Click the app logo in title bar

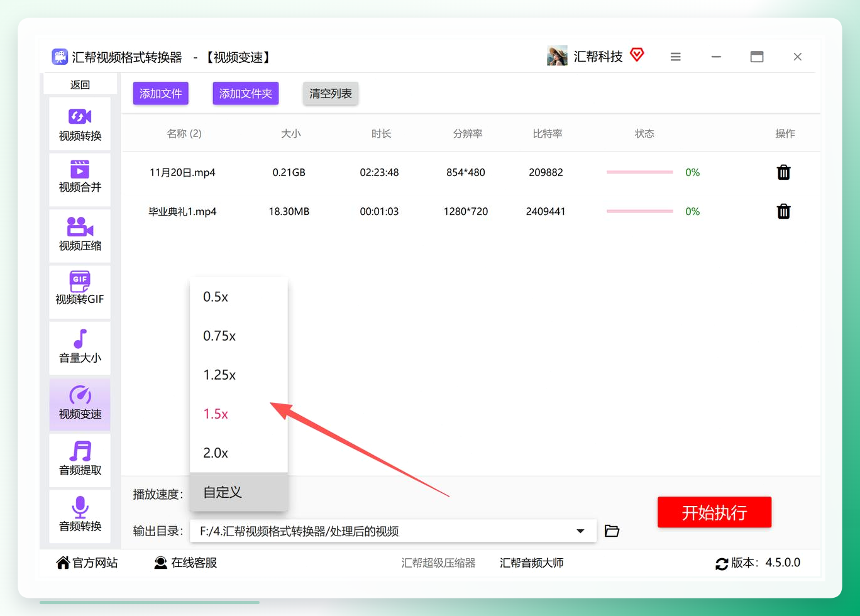pyautogui.click(x=60, y=57)
